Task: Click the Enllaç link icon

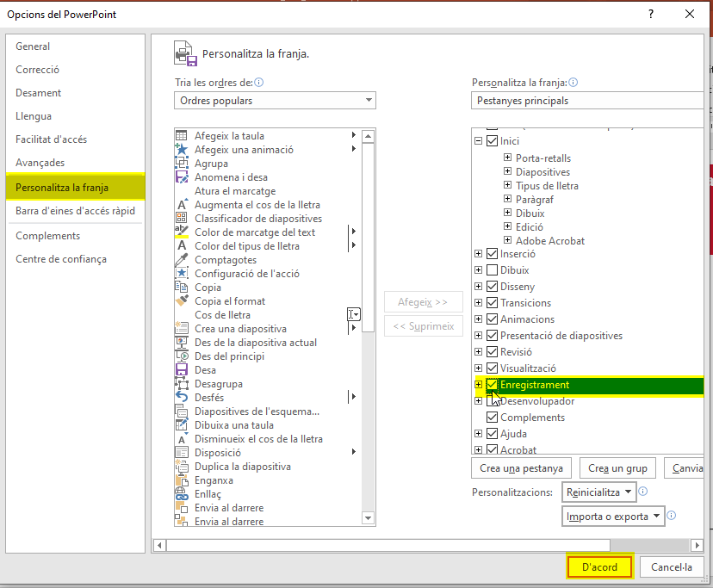Action: [x=182, y=493]
